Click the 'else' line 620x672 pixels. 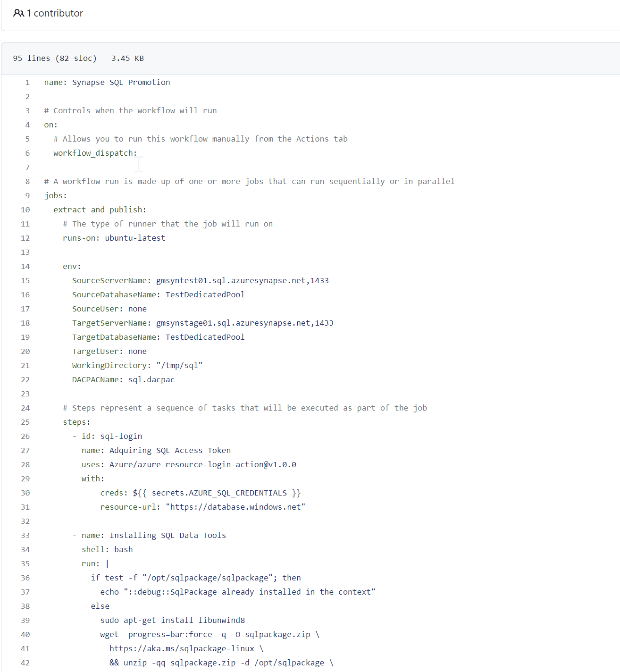point(100,606)
